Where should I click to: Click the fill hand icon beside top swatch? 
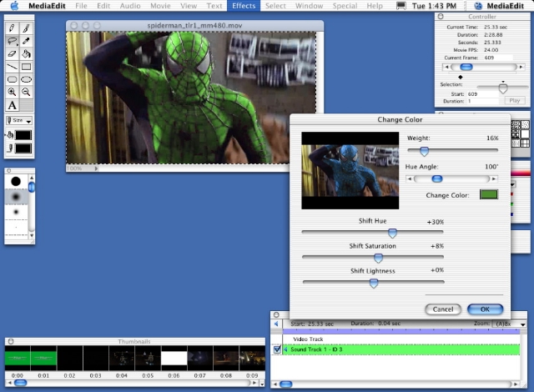9,135
